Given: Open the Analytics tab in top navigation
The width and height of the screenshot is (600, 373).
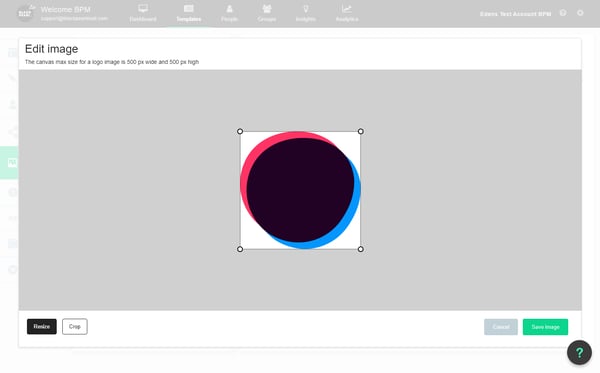Looking at the screenshot, I should 347,13.
